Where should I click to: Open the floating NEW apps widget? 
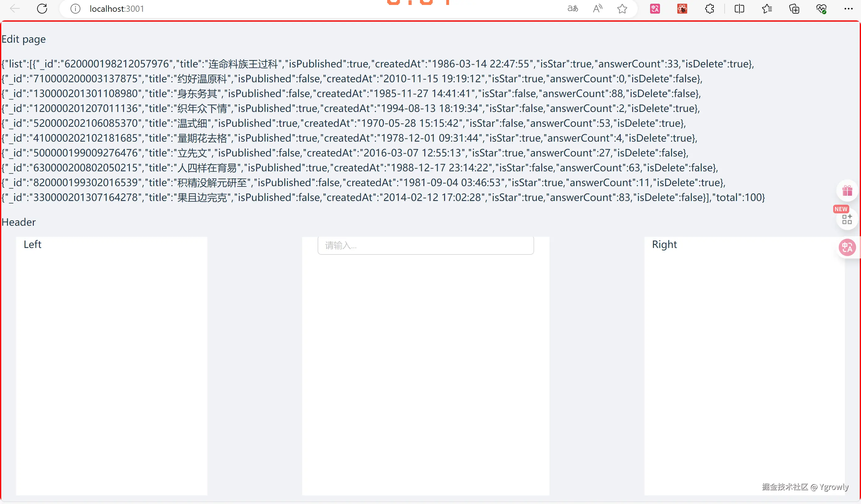pyautogui.click(x=847, y=219)
